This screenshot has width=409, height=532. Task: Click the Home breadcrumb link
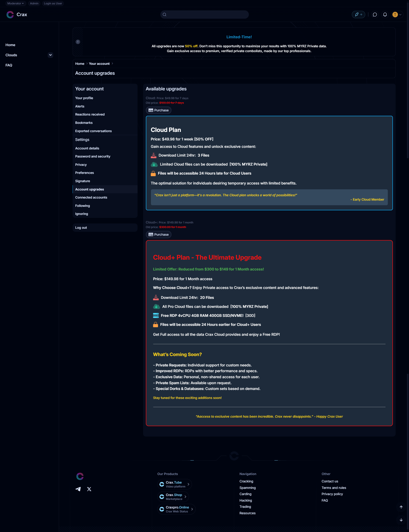tap(79, 64)
